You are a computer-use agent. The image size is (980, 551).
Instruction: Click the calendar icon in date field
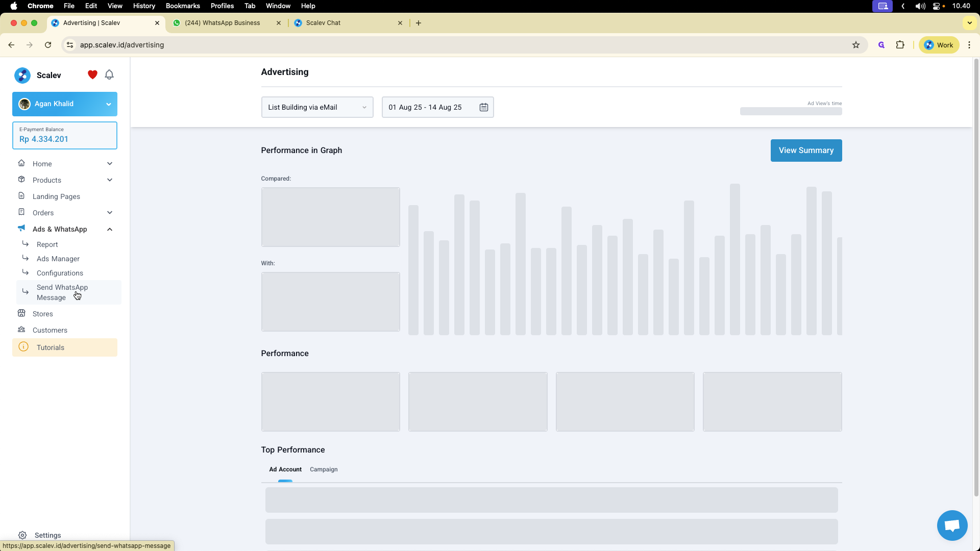tap(483, 107)
